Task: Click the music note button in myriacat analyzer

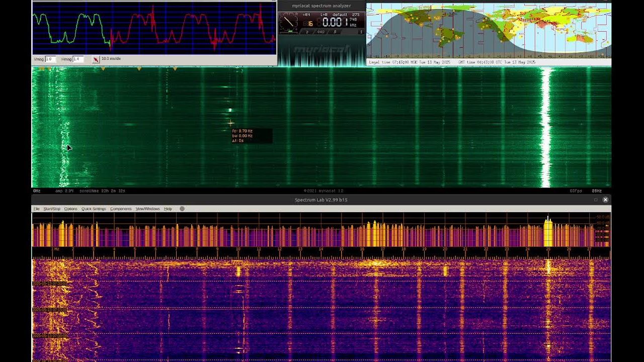Action: (x=335, y=32)
